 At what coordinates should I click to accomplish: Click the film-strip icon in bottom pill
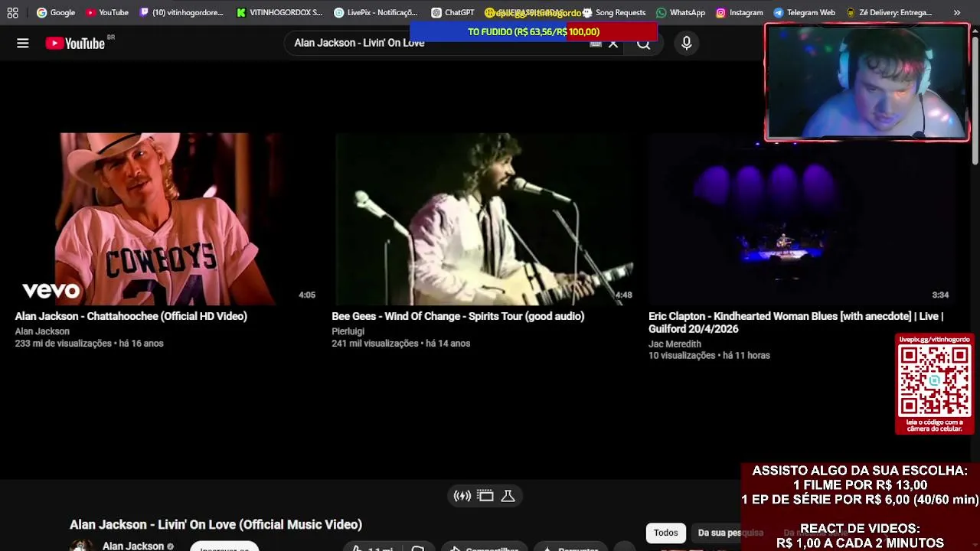tap(485, 496)
